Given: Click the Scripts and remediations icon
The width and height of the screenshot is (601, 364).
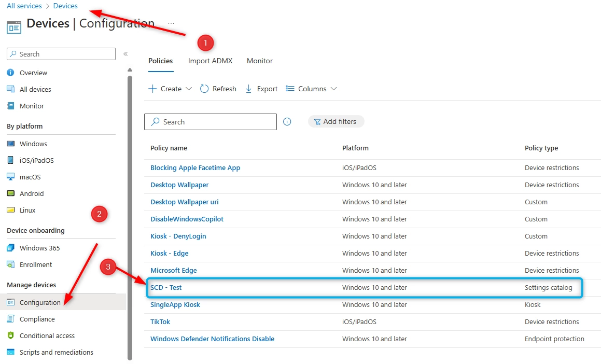Looking at the screenshot, I should pyautogui.click(x=11, y=352).
